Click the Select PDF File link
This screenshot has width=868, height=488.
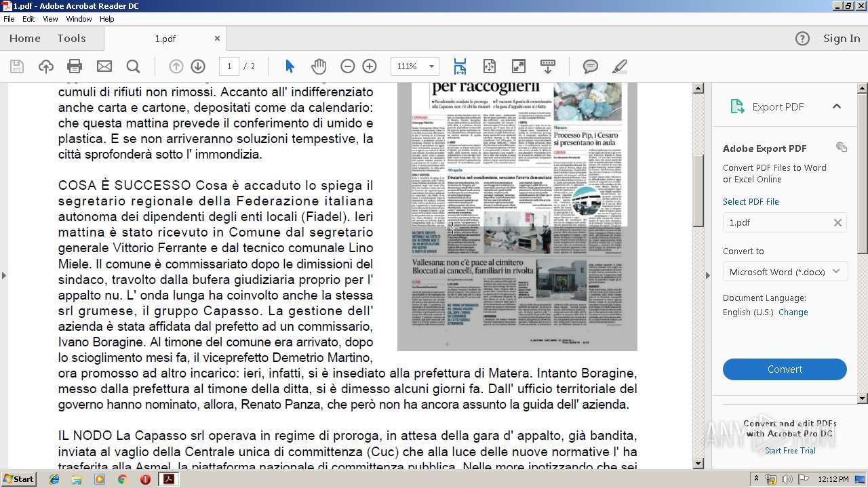(x=751, y=202)
